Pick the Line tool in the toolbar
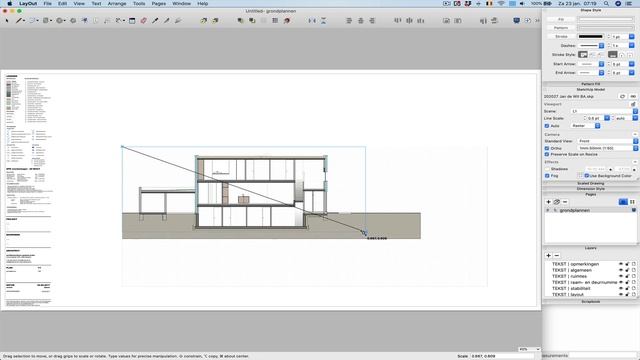This screenshot has height=360, width=640. 18,20
